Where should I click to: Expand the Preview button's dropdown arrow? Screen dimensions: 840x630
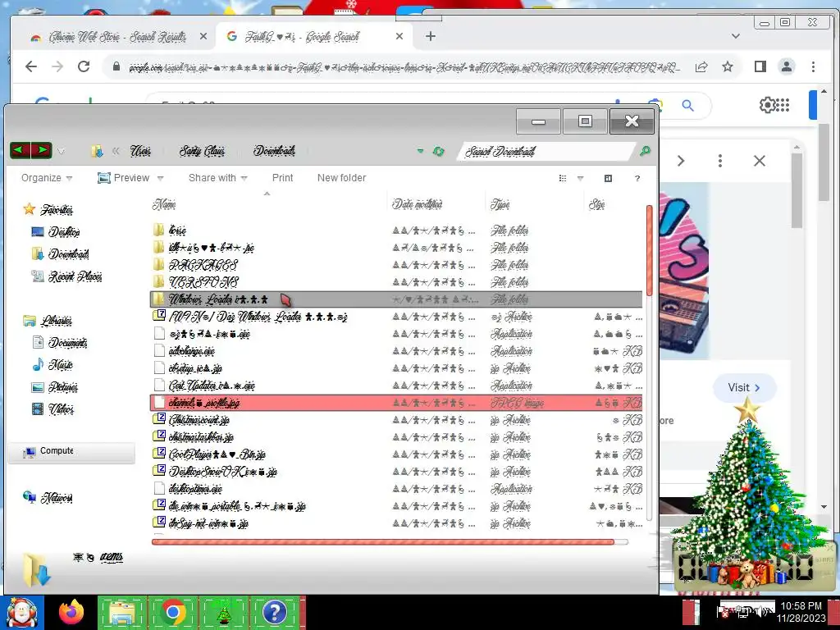pyautogui.click(x=160, y=178)
